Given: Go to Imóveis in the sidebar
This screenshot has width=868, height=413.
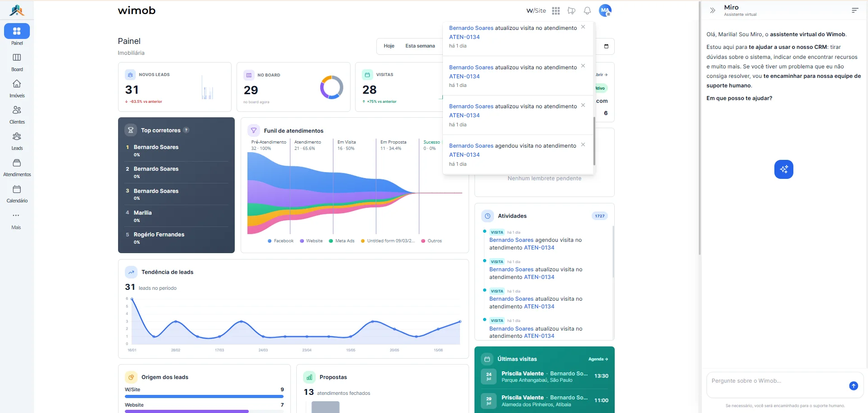Looking at the screenshot, I should [x=17, y=88].
